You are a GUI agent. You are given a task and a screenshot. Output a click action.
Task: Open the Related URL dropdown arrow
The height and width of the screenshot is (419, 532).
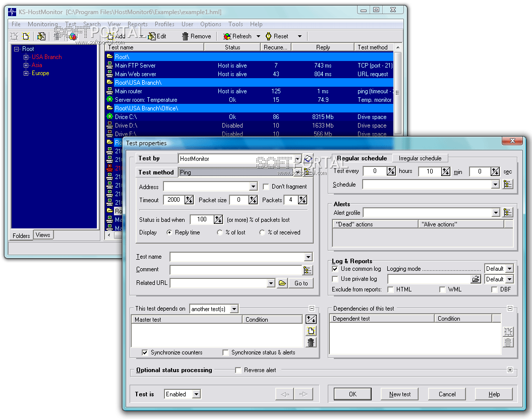click(271, 283)
